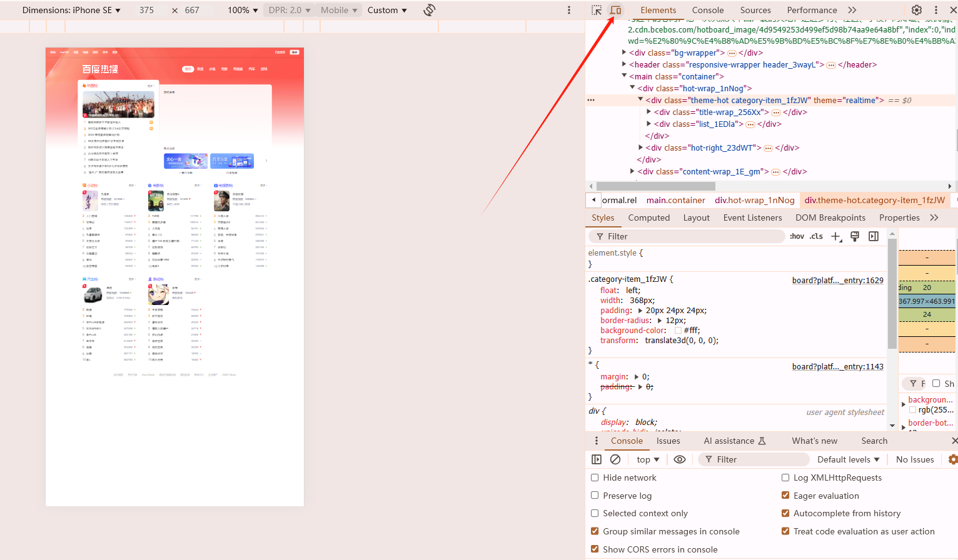Uncheck Eager evaluation checkbox
The image size is (958, 560).
click(x=785, y=496)
